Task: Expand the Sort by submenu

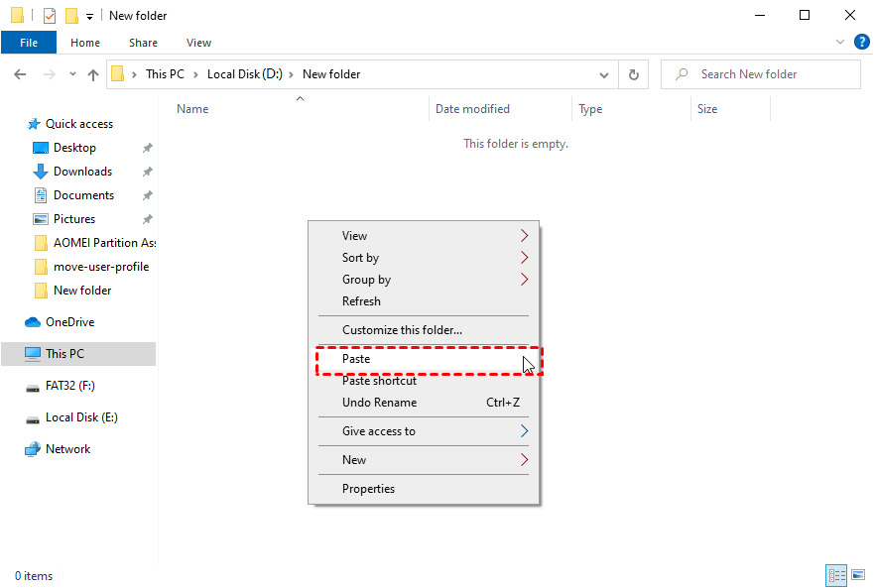Action: pyautogui.click(x=427, y=257)
